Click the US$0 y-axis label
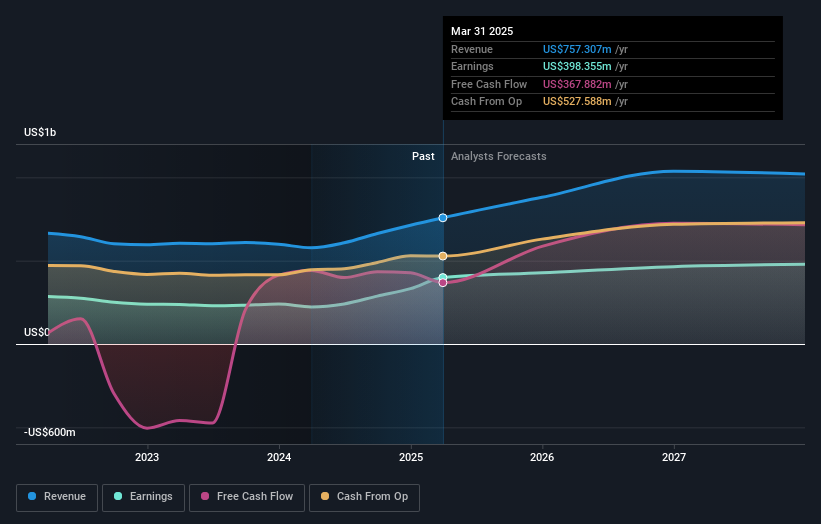821x524 pixels. (37, 332)
